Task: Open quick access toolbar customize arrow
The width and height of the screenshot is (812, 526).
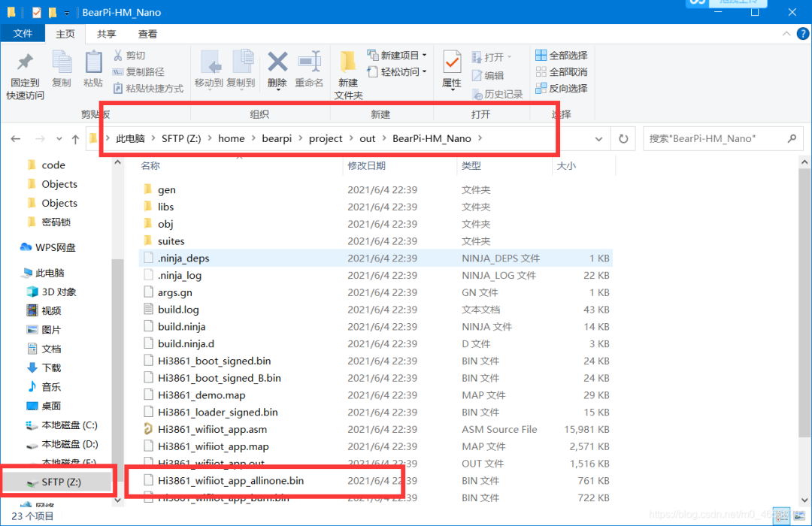Action: (x=68, y=13)
